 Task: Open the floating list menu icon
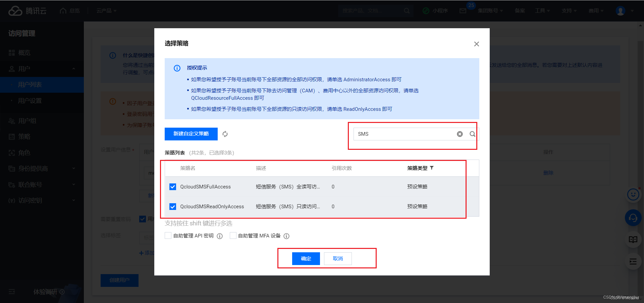(633, 262)
